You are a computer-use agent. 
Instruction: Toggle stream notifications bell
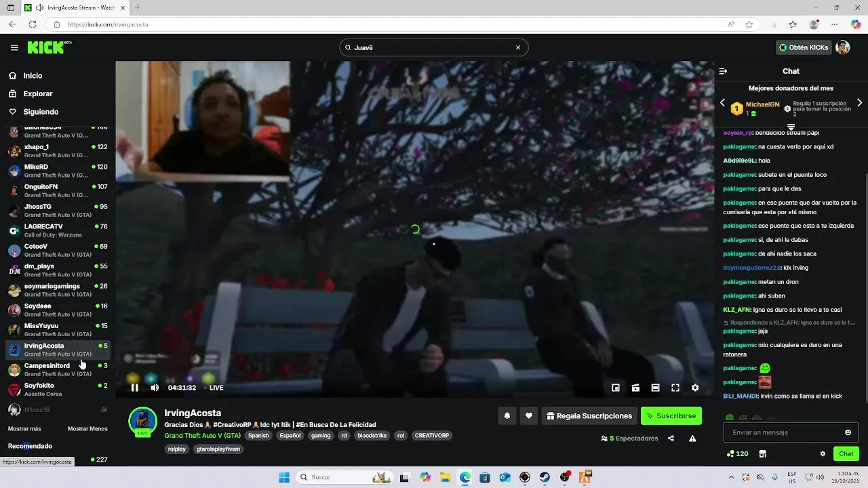pos(507,416)
